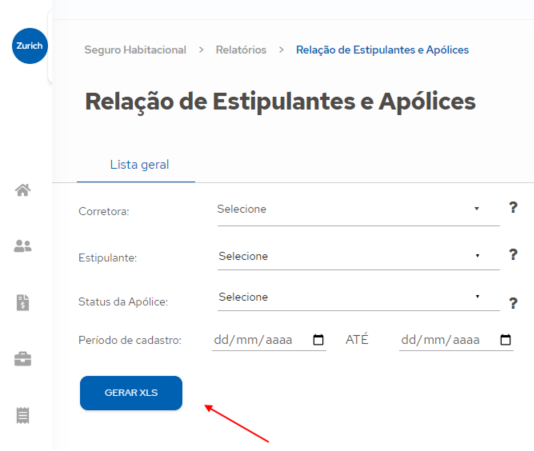Open Relação de Estipulantes e Apólices breadcrumb
The height and width of the screenshot is (451, 534).
tap(382, 50)
